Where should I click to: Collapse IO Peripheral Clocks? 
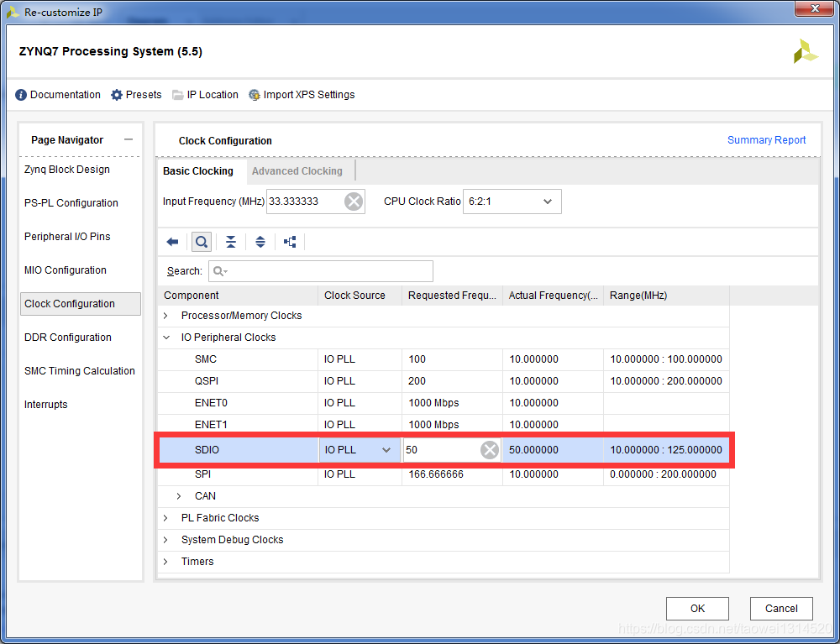(166, 338)
